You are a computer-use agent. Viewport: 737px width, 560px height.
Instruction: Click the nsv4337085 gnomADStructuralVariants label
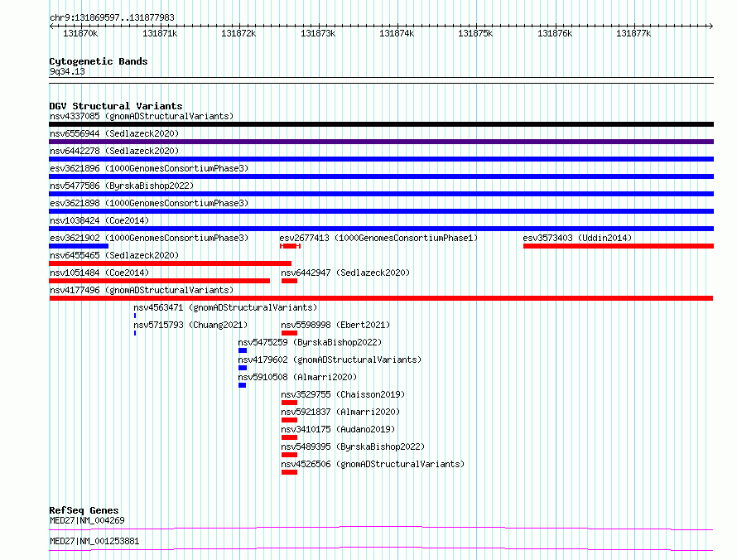[x=142, y=116]
